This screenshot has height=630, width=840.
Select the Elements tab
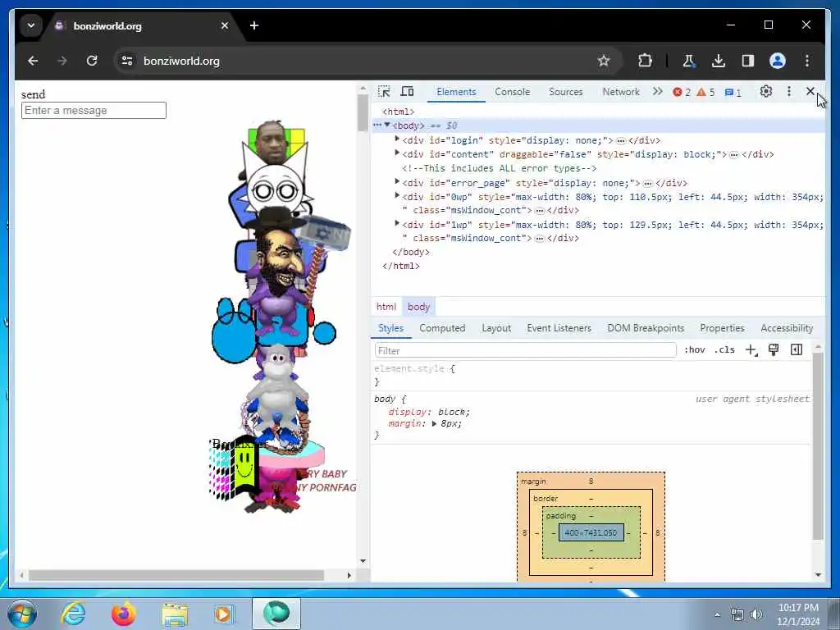tap(456, 92)
